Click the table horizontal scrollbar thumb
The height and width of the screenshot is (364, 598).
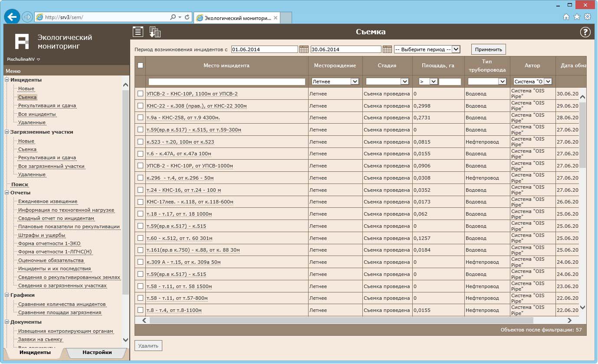[341, 321]
